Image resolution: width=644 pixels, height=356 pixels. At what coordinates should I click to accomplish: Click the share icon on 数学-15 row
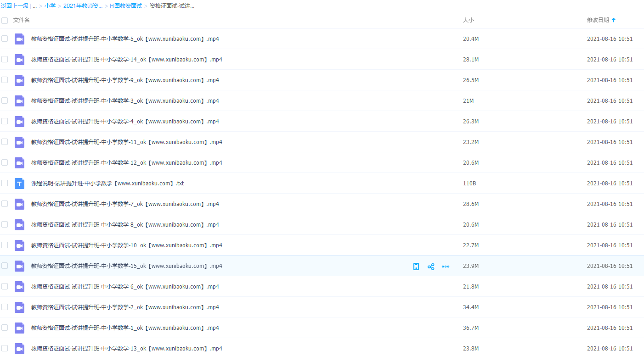click(x=431, y=267)
